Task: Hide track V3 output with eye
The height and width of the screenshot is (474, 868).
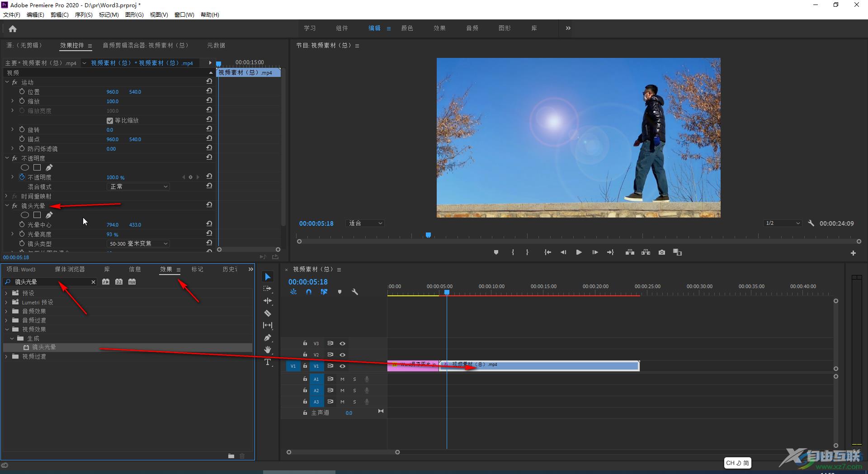Action: [342, 344]
